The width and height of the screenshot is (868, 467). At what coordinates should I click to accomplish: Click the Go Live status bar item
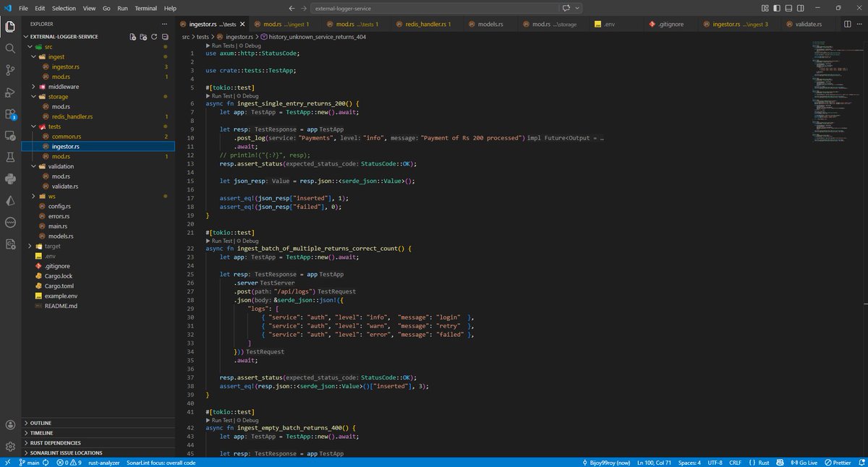click(804, 462)
